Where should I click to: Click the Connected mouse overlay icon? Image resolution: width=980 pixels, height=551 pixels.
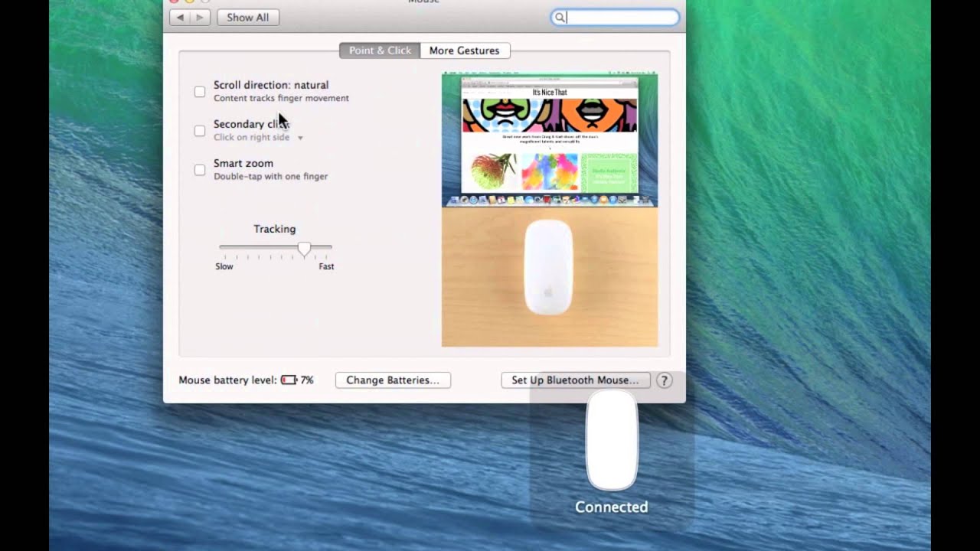point(612,439)
